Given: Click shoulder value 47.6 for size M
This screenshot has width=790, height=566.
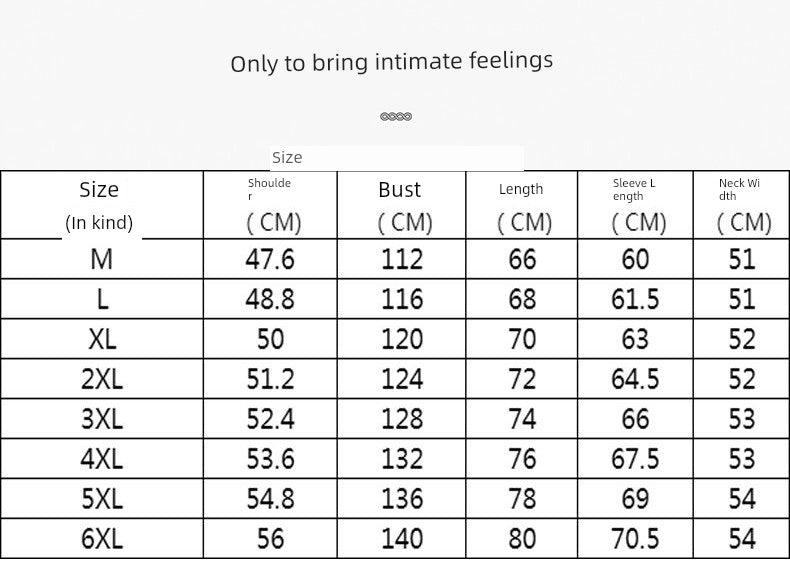Looking at the screenshot, I should 270,259.
